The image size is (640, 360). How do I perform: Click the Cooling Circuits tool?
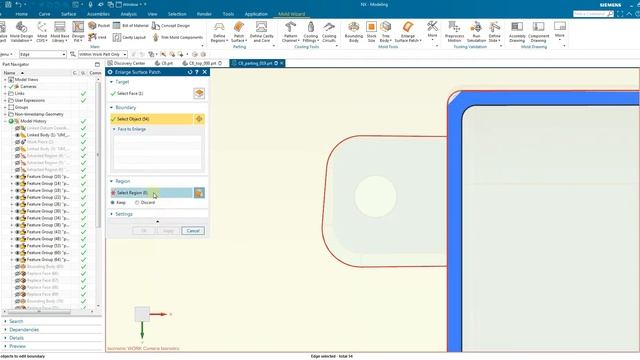(329, 32)
